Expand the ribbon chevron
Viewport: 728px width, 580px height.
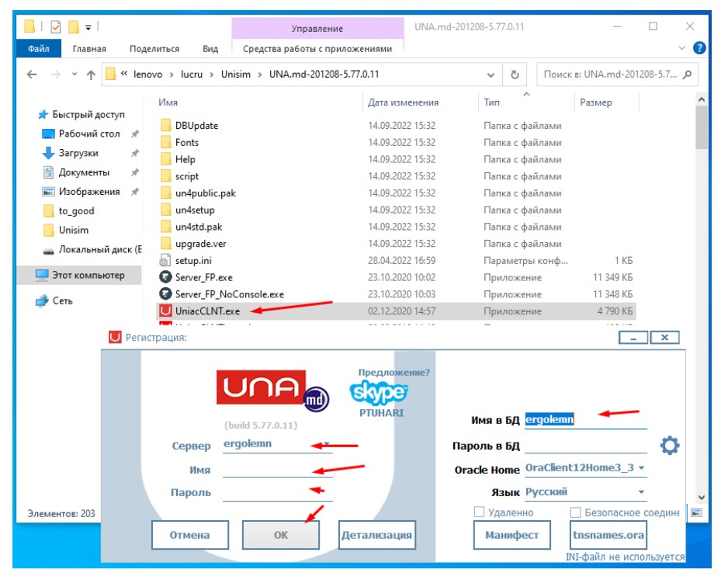(x=681, y=48)
